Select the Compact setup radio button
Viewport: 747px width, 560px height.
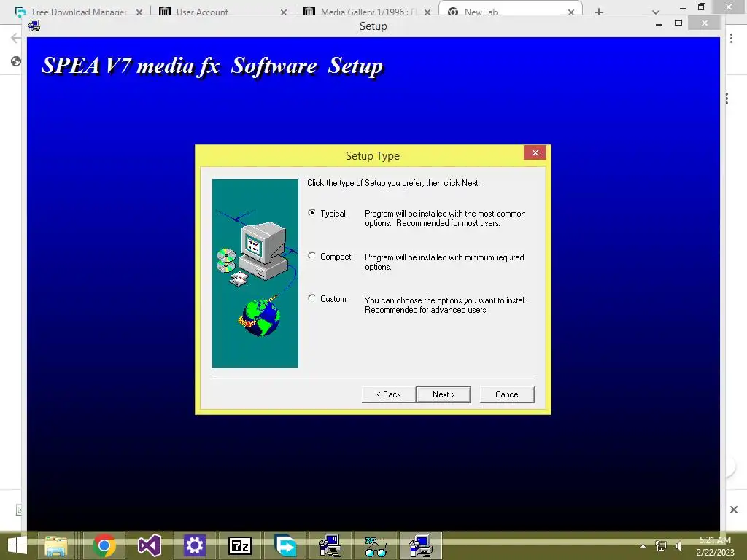[311, 256]
